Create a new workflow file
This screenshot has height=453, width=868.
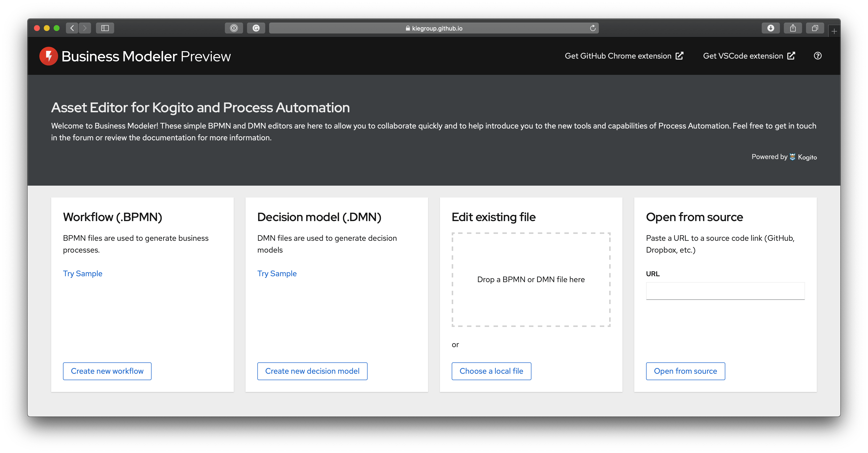click(x=107, y=370)
